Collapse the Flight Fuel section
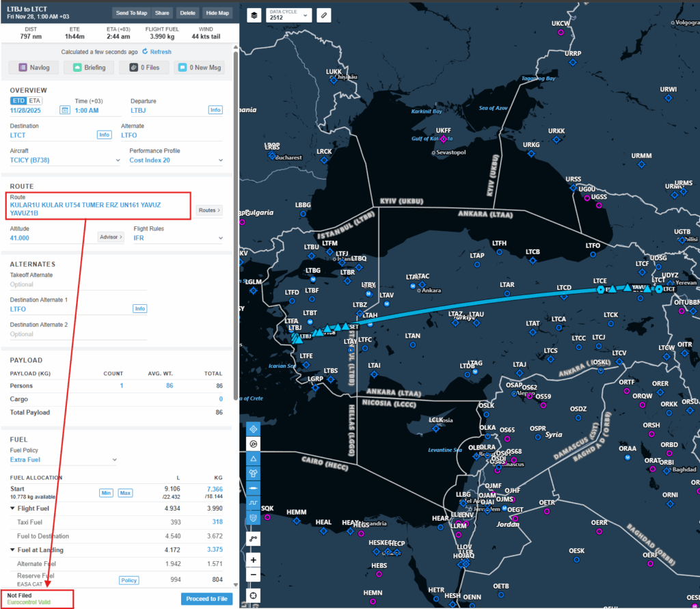Viewport: 700px width, 609px height. (14, 509)
